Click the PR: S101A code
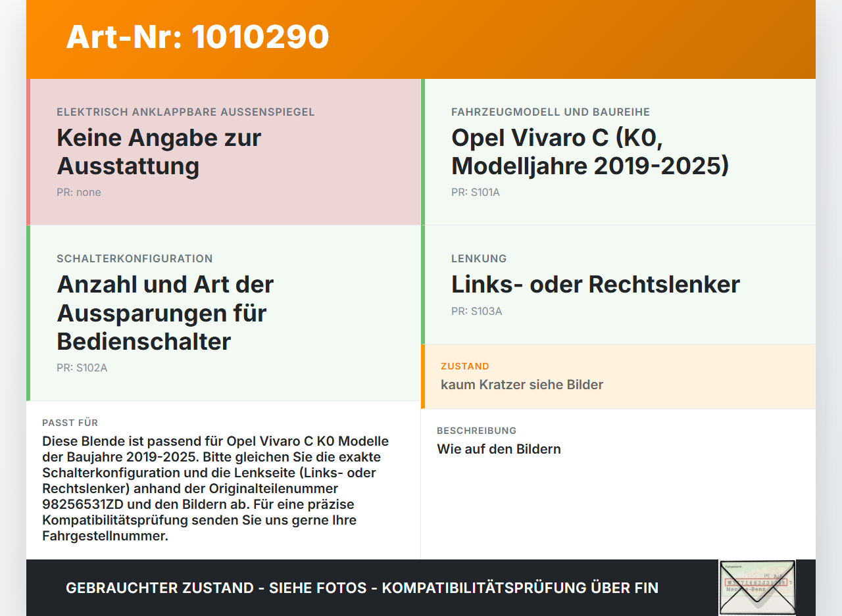 [x=476, y=193]
